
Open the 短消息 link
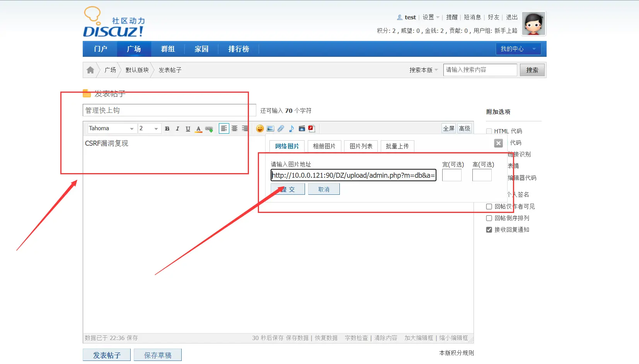pyautogui.click(x=472, y=17)
